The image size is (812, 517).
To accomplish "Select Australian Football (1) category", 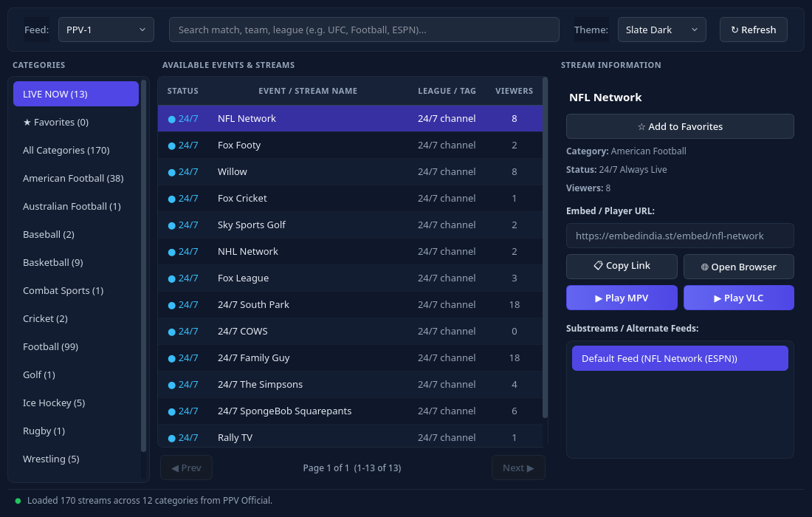I will [76, 206].
